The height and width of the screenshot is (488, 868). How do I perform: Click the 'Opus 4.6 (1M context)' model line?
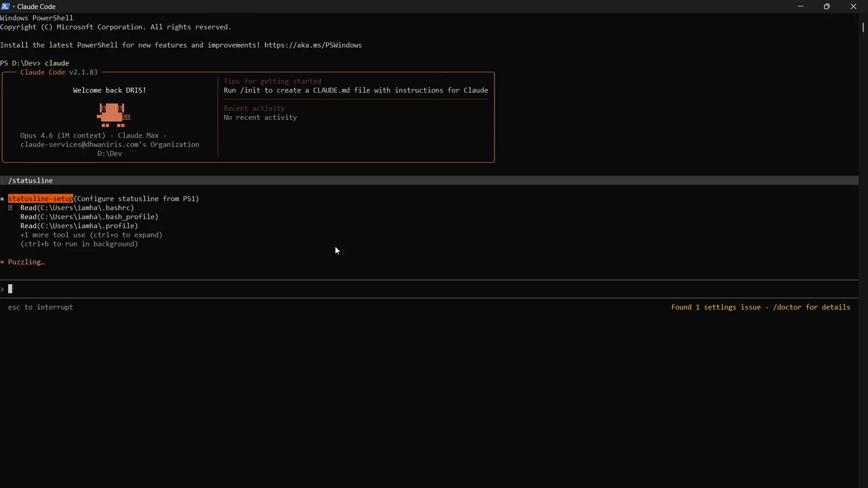coord(93,136)
